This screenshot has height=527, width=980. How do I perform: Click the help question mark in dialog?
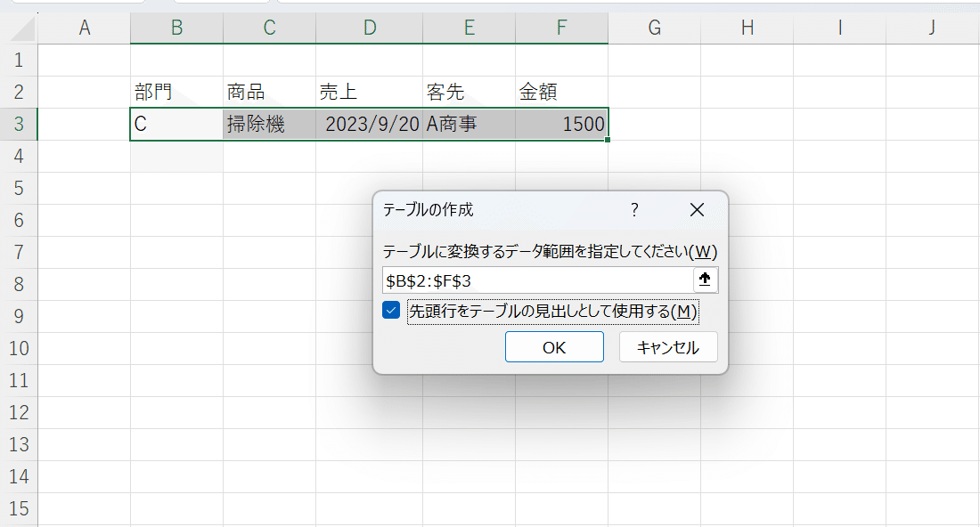click(x=634, y=210)
